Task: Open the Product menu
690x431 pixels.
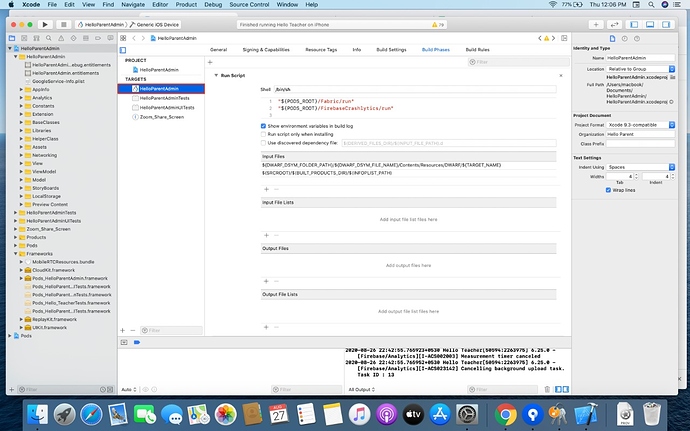Action: click(x=186, y=4)
